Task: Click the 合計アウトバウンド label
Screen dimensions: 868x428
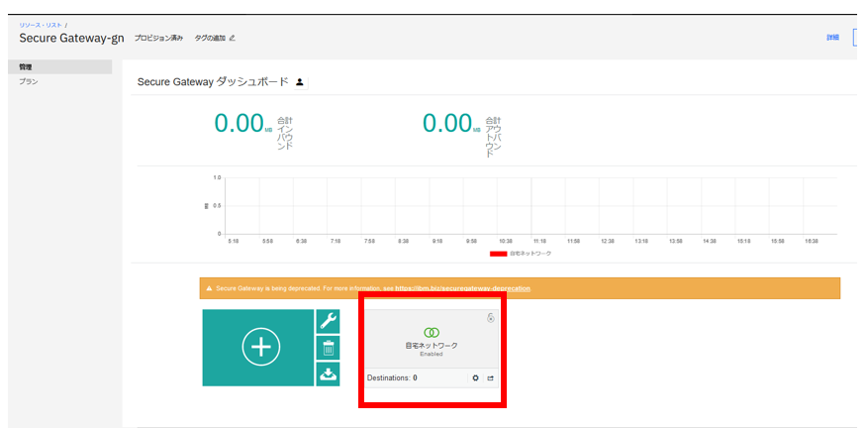Action: [493, 137]
